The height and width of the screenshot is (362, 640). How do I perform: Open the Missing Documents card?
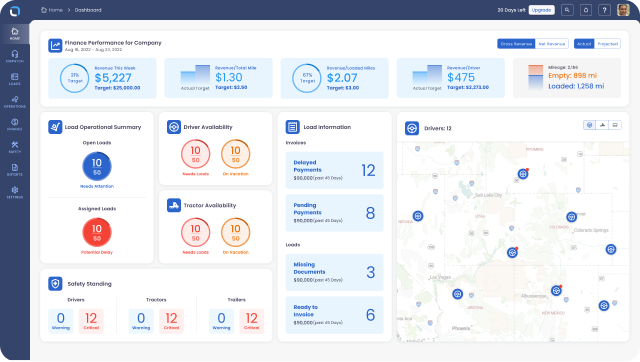pos(334,272)
